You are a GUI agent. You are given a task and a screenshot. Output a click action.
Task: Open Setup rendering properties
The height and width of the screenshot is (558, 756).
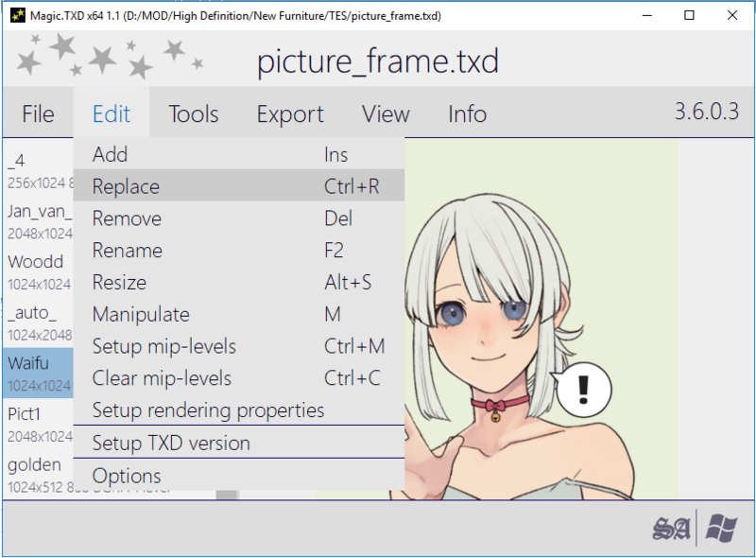click(x=239, y=410)
